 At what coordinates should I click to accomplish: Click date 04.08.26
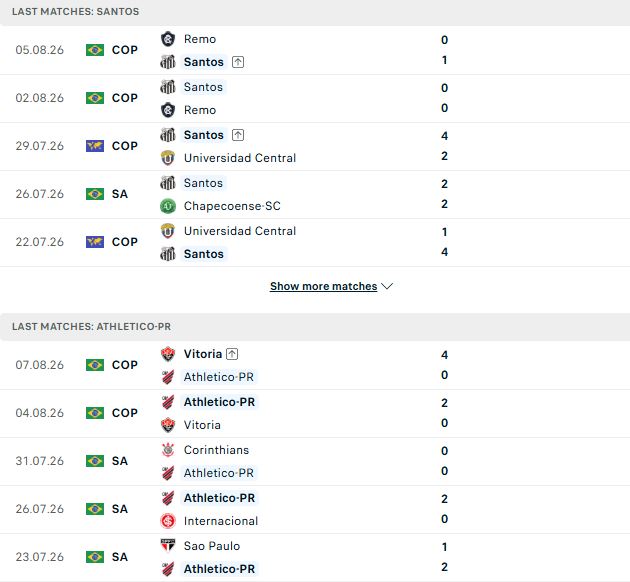coord(40,413)
